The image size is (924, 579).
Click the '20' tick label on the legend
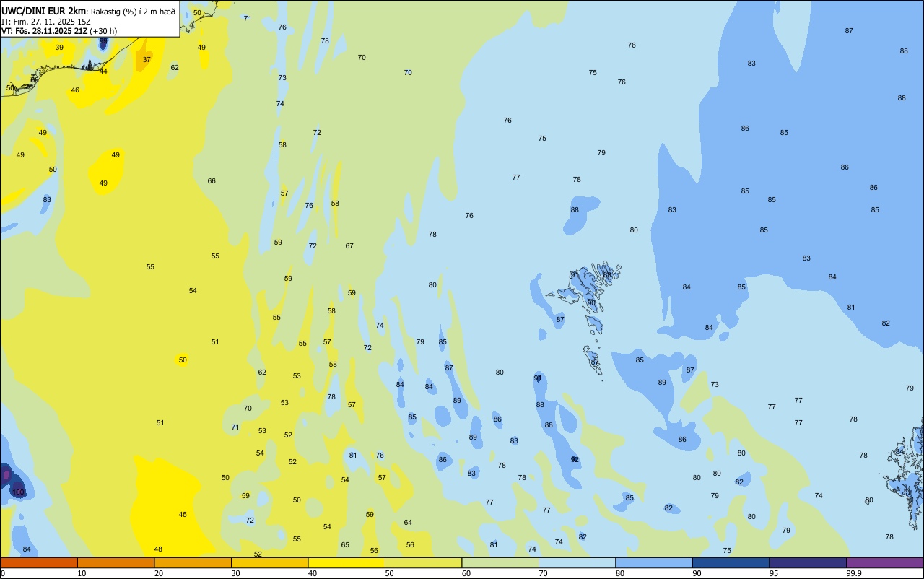click(159, 573)
